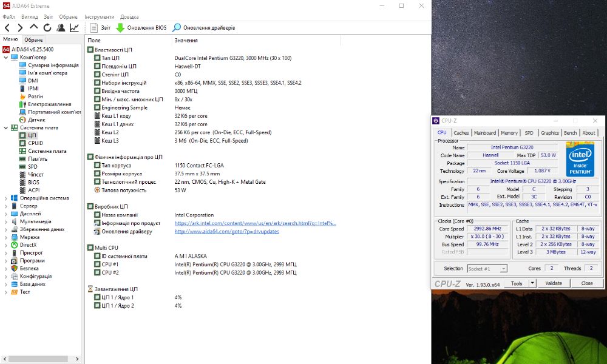The width and height of the screenshot is (607, 364).
Task: Open the graph icon in toolbar
Action: click(x=74, y=27)
